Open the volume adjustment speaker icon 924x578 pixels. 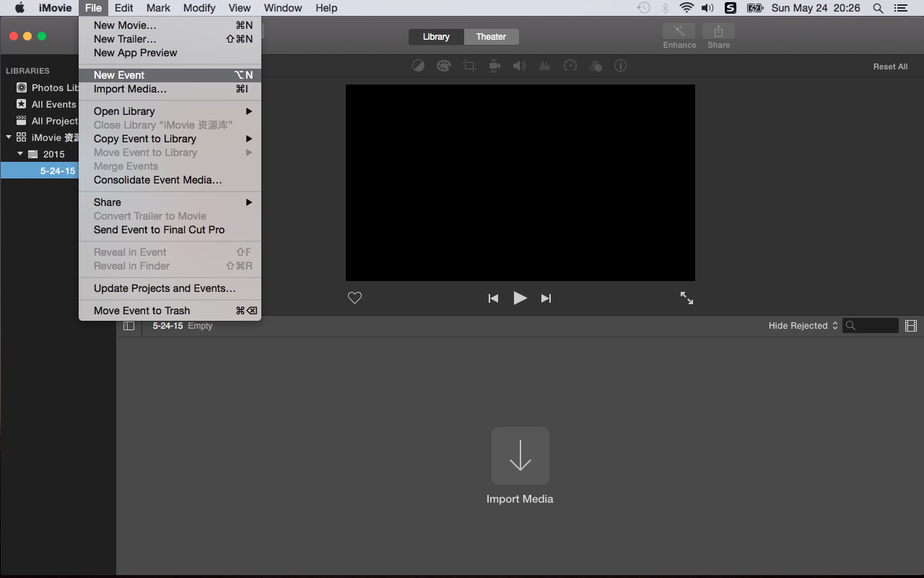(x=519, y=66)
